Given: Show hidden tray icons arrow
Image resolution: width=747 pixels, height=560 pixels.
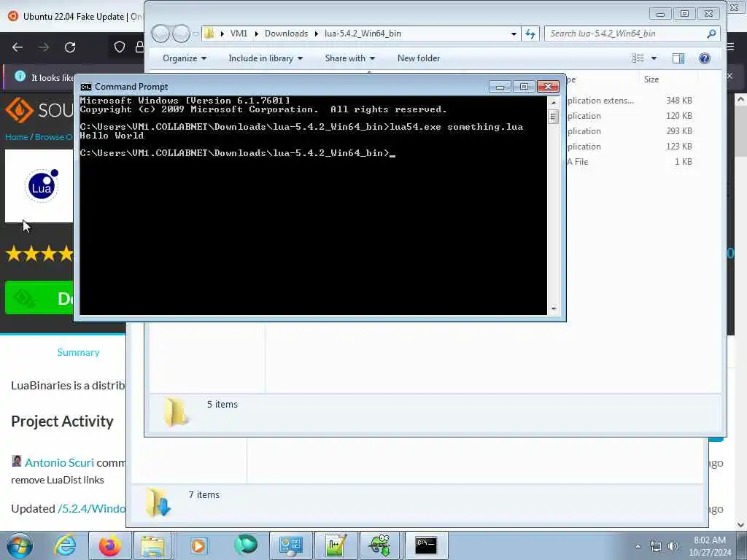Looking at the screenshot, I should (638, 546).
